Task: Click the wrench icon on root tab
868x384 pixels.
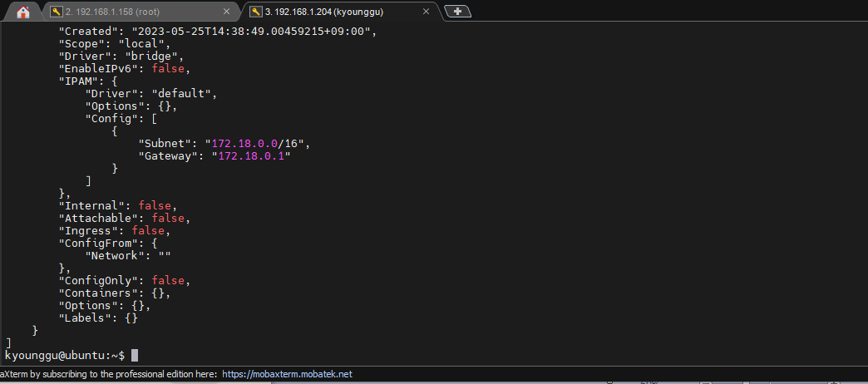Action: [56, 12]
